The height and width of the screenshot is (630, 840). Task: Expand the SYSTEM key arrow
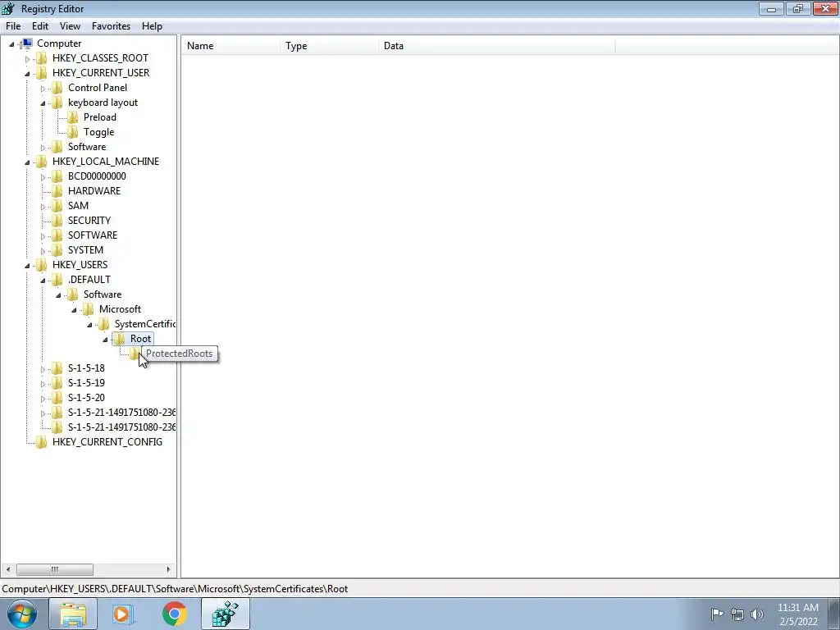(43, 251)
